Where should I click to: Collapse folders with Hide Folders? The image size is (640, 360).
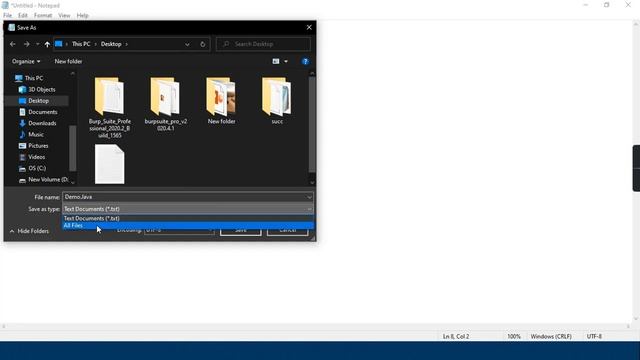point(29,231)
